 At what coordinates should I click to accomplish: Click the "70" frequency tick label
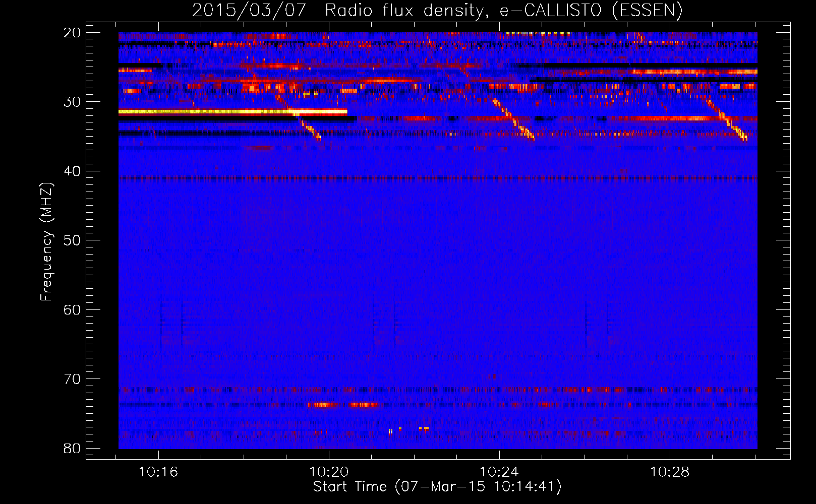pos(72,379)
